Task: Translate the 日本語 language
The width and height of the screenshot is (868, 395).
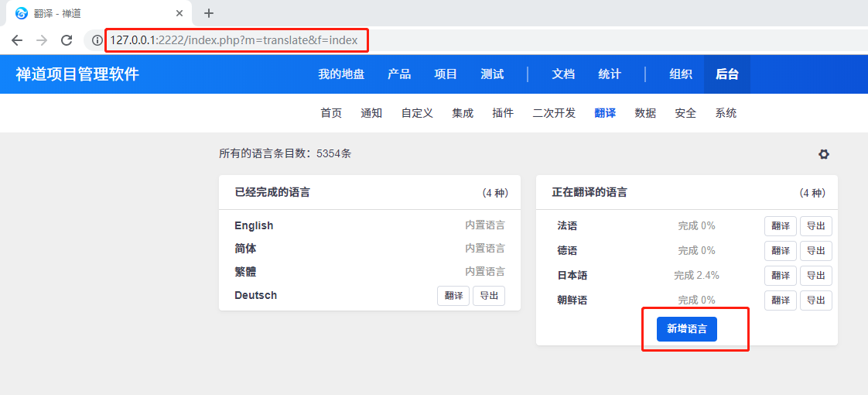Action: [x=780, y=276]
